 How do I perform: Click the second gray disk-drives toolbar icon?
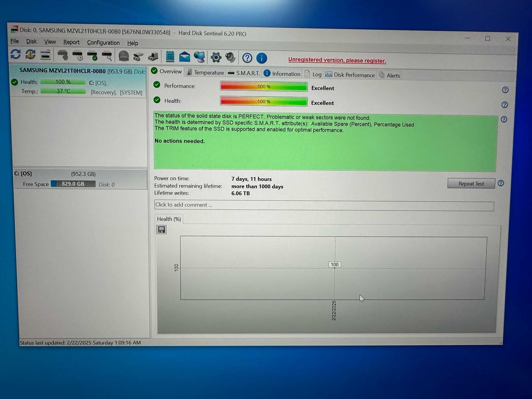point(153,56)
